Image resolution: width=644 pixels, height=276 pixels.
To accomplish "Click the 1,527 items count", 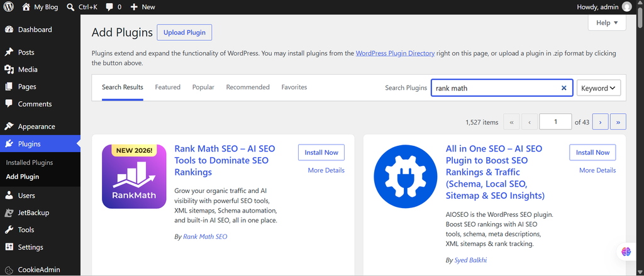I will point(482,122).
